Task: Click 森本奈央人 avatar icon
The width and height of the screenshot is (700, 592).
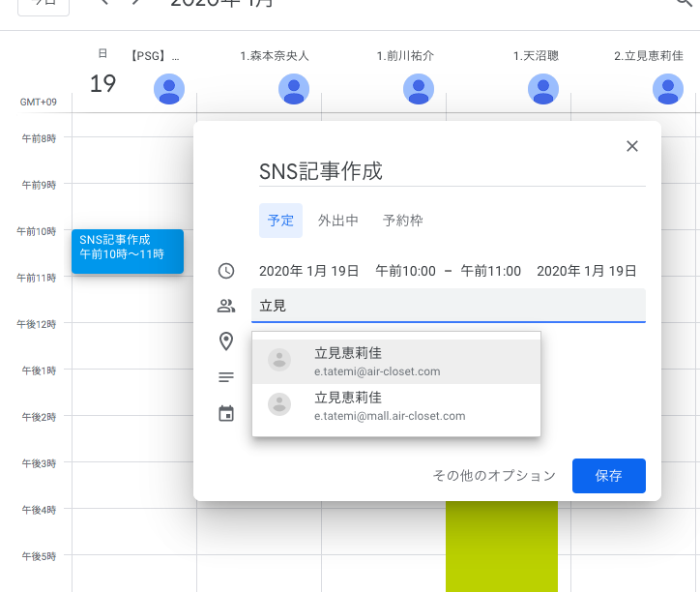Action: coord(294,89)
